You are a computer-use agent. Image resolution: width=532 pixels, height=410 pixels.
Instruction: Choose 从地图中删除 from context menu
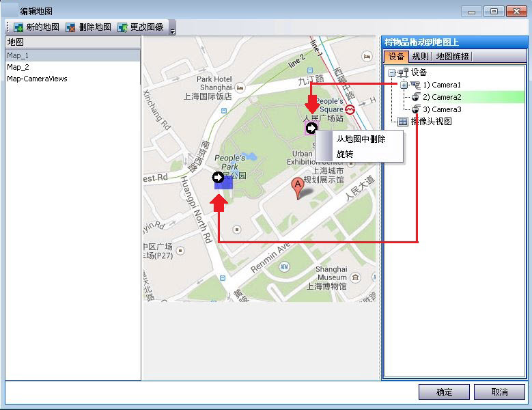361,139
